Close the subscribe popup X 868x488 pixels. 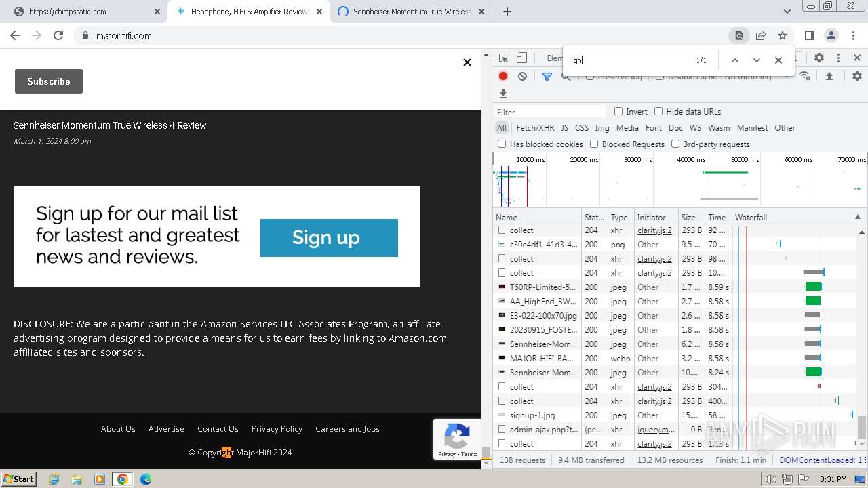tap(467, 62)
